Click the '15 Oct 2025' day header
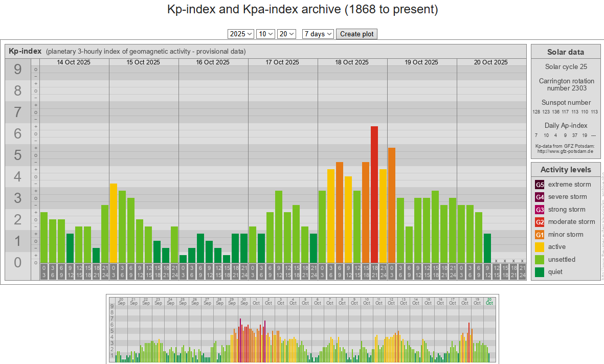 pyautogui.click(x=143, y=62)
